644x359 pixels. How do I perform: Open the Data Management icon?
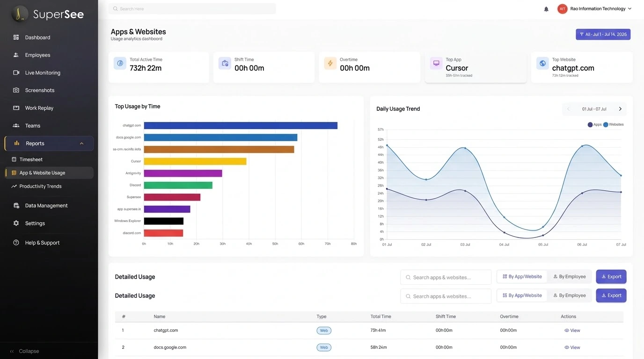(x=16, y=206)
